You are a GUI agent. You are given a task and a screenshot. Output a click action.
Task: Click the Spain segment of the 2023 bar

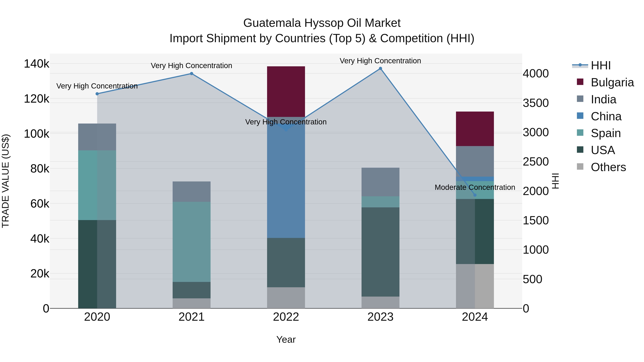click(380, 202)
